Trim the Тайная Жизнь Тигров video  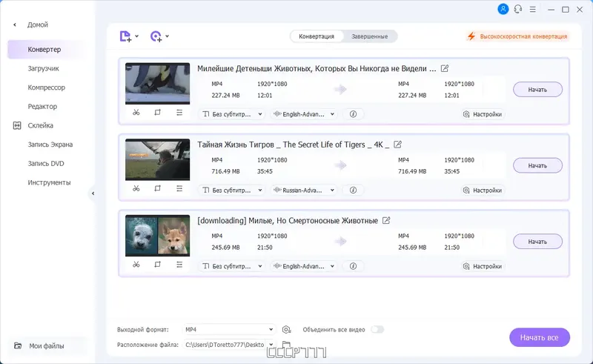pyautogui.click(x=136, y=188)
